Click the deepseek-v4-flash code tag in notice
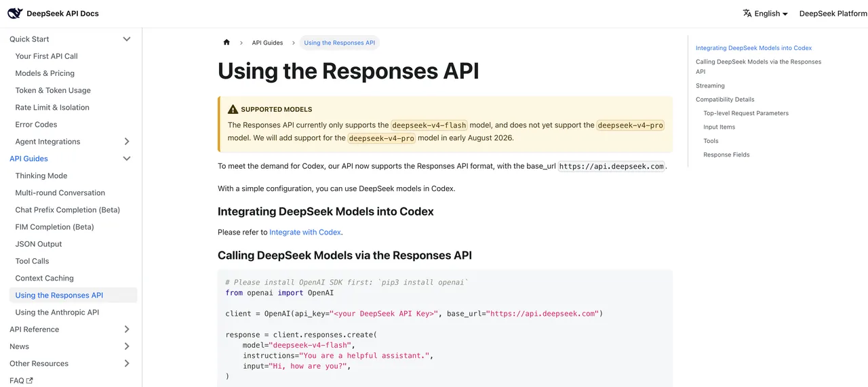The height and width of the screenshot is (387, 868). coord(429,125)
